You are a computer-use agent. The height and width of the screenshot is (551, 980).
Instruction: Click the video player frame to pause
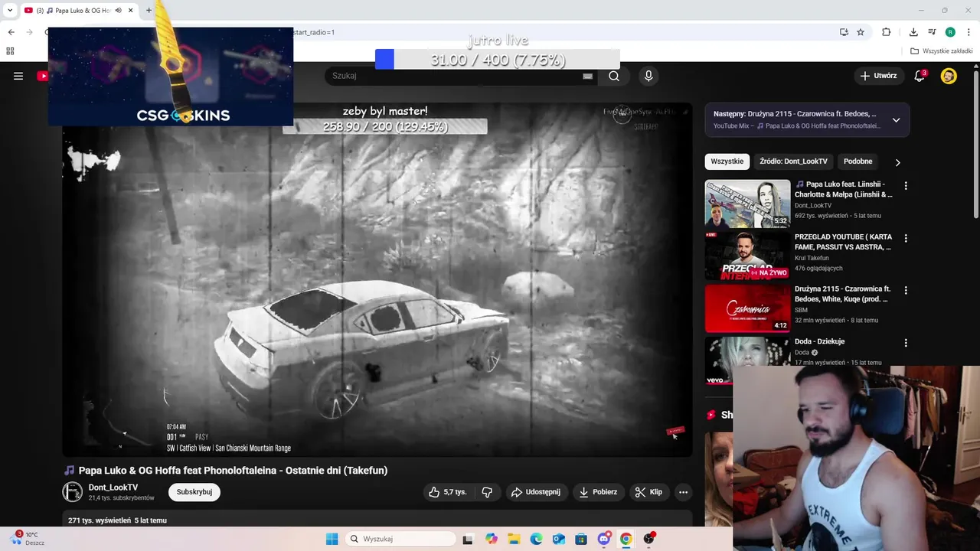(x=377, y=280)
